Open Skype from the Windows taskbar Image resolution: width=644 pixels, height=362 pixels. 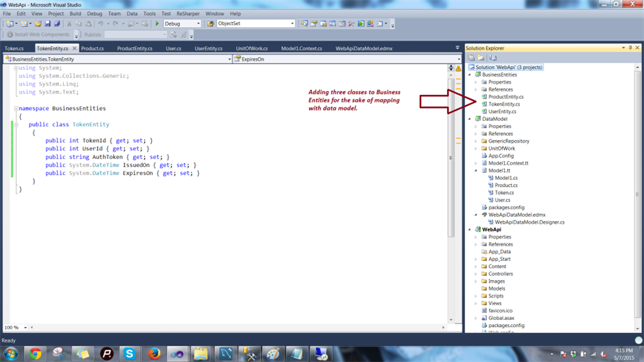pos(130,353)
